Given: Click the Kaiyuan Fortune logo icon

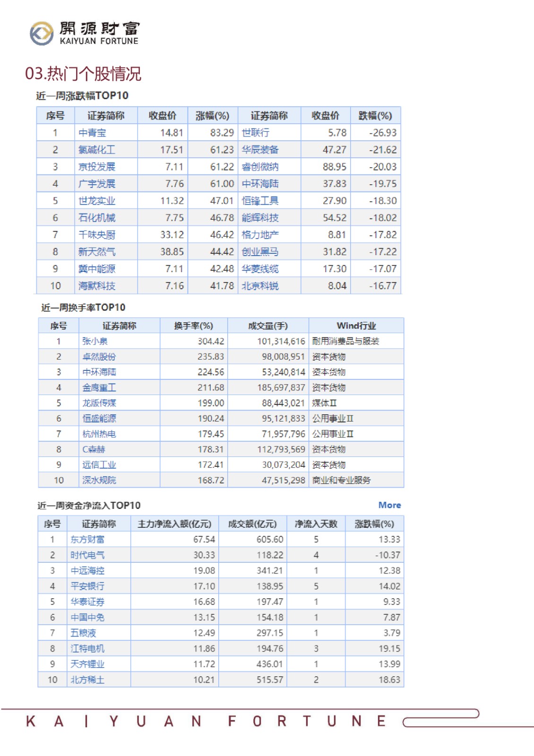Looking at the screenshot, I should (42, 34).
